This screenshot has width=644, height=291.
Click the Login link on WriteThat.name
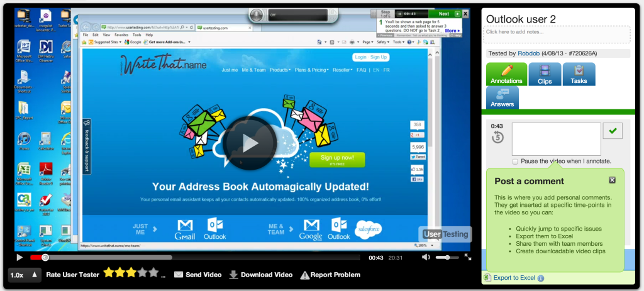(x=360, y=57)
